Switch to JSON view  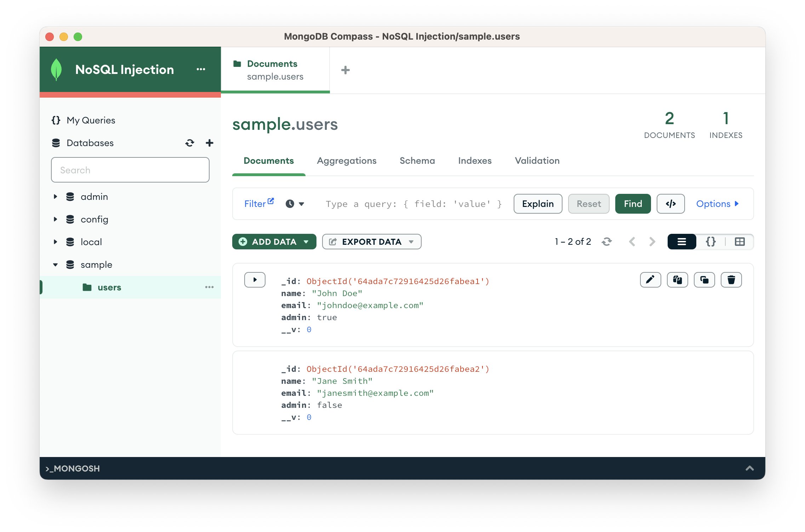click(x=710, y=242)
